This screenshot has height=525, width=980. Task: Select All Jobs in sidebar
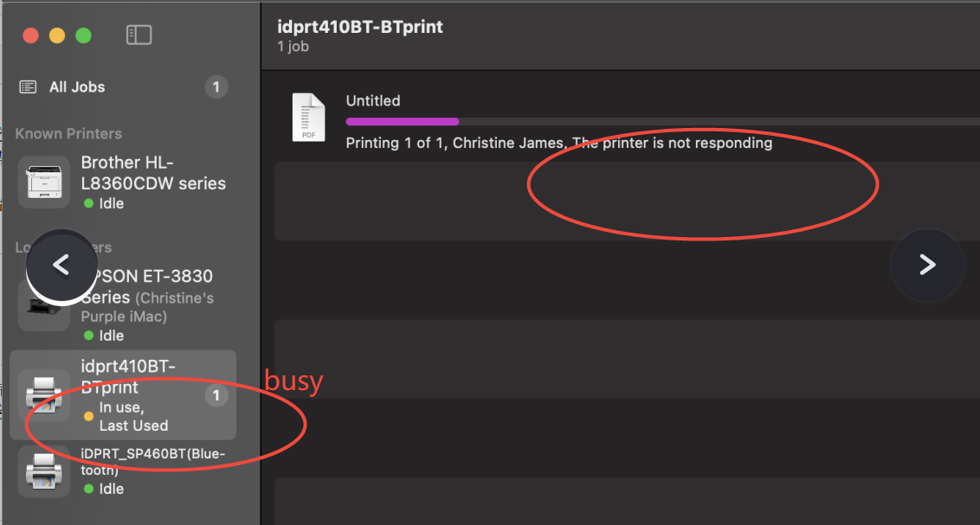pyautogui.click(x=77, y=86)
